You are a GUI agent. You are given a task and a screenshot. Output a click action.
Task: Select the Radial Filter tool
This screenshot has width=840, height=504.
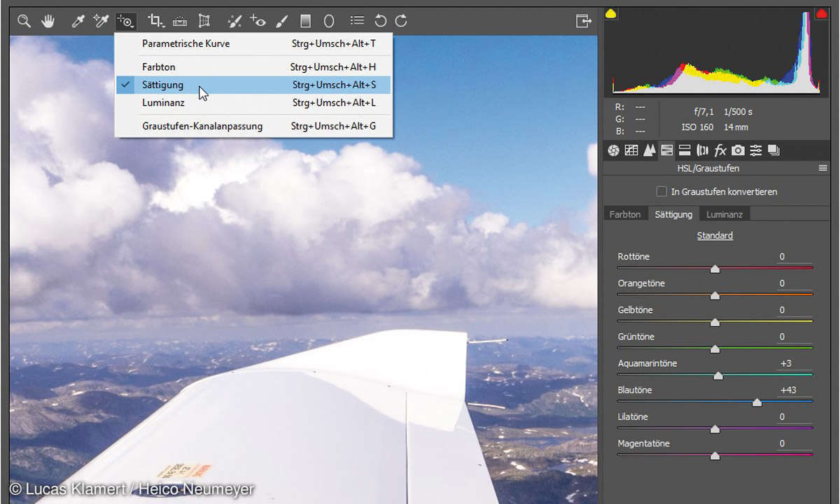(x=329, y=21)
